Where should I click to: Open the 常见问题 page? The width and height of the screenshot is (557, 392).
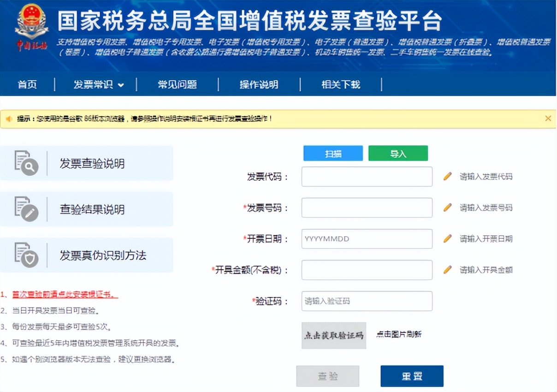178,84
